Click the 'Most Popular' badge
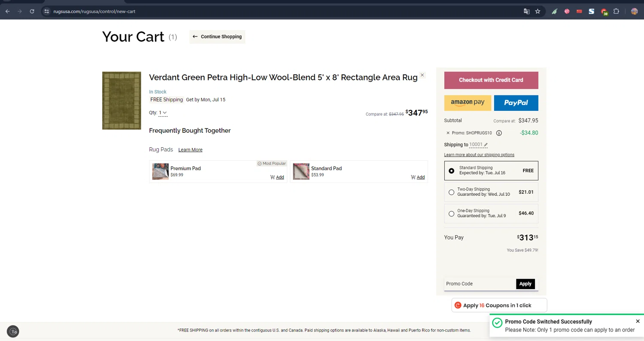Screen dimensions: 644x341 pyautogui.click(x=271, y=164)
